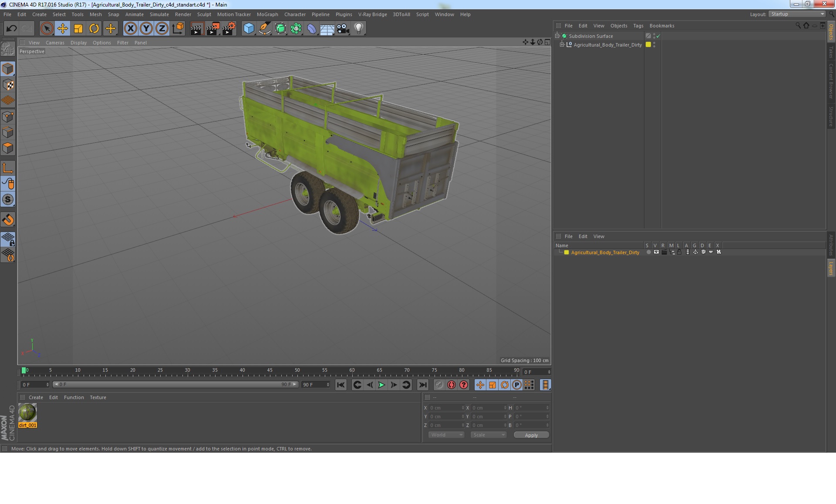Open the Startup layout dropdown
This screenshot has height=504, width=836.
tap(797, 14)
